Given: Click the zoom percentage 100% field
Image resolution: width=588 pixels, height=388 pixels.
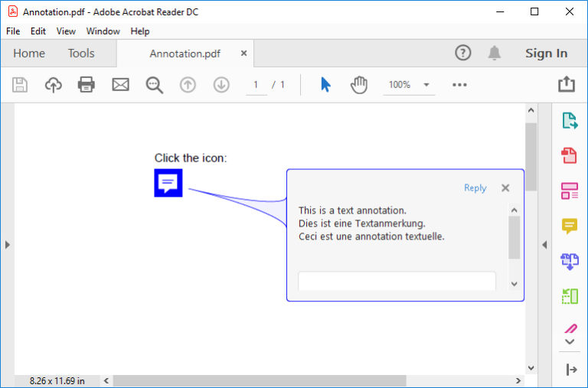Looking at the screenshot, I should point(400,85).
